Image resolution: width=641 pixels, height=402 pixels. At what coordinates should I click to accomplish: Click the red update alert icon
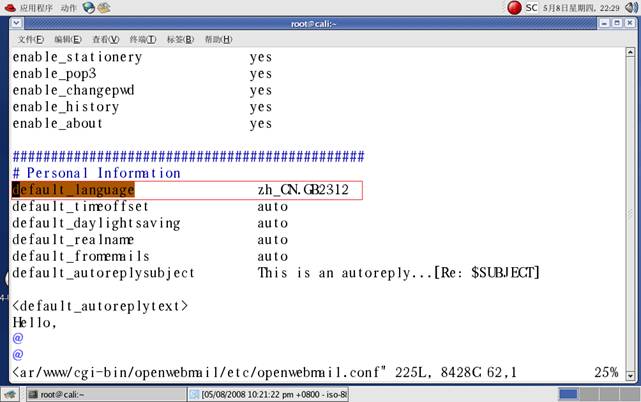click(514, 7)
